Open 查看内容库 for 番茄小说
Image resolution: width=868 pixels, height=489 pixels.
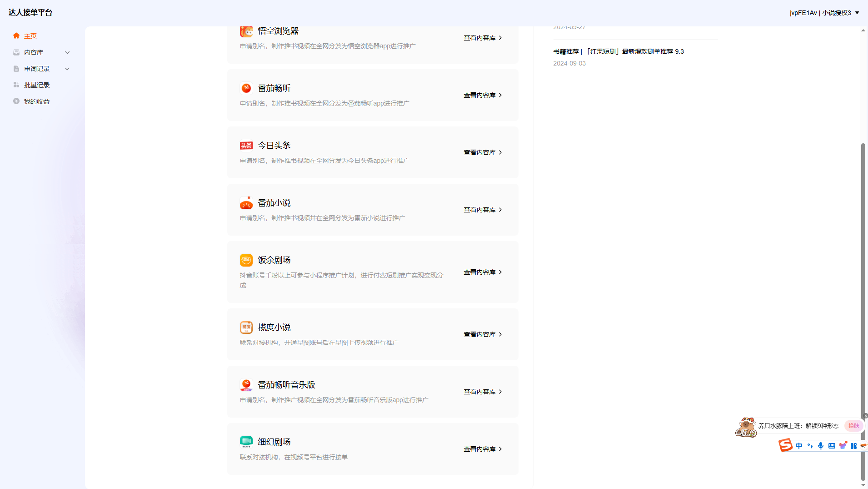click(483, 210)
